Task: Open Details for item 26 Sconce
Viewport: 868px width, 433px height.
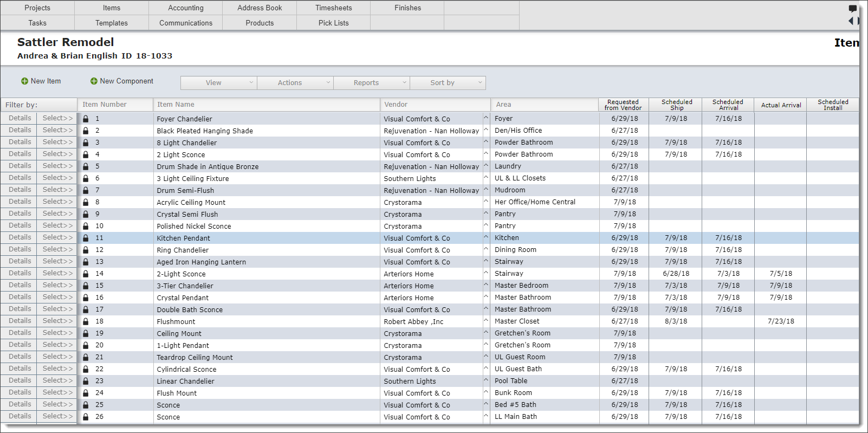Action: pyautogui.click(x=20, y=416)
